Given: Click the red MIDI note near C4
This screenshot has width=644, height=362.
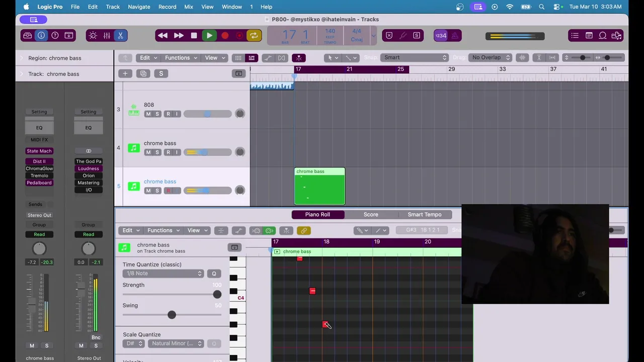Looking at the screenshot, I should click(x=312, y=291).
